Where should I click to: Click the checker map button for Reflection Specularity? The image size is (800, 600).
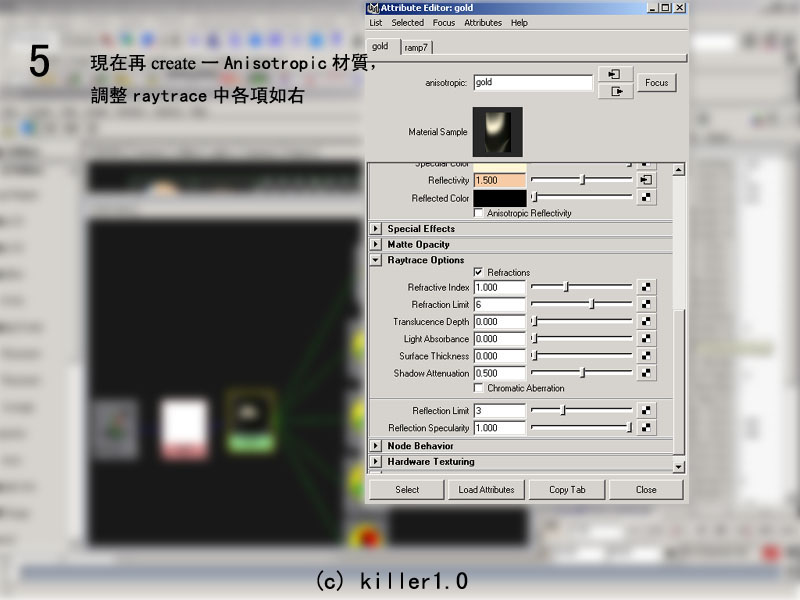point(647,428)
